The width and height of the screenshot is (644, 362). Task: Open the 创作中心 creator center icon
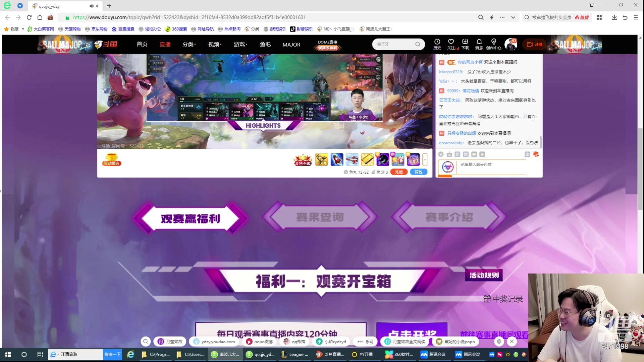(x=494, y=44)
